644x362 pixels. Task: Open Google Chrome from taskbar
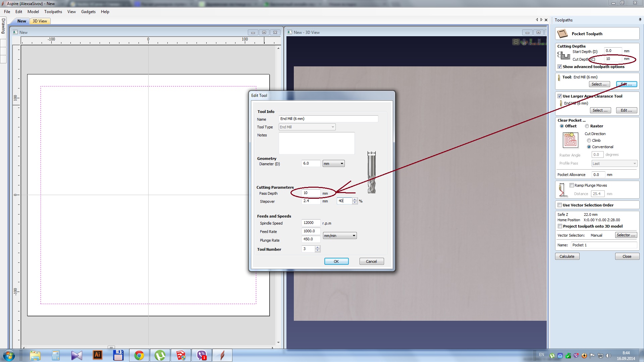pyautogui.click(x=139, y=355)
